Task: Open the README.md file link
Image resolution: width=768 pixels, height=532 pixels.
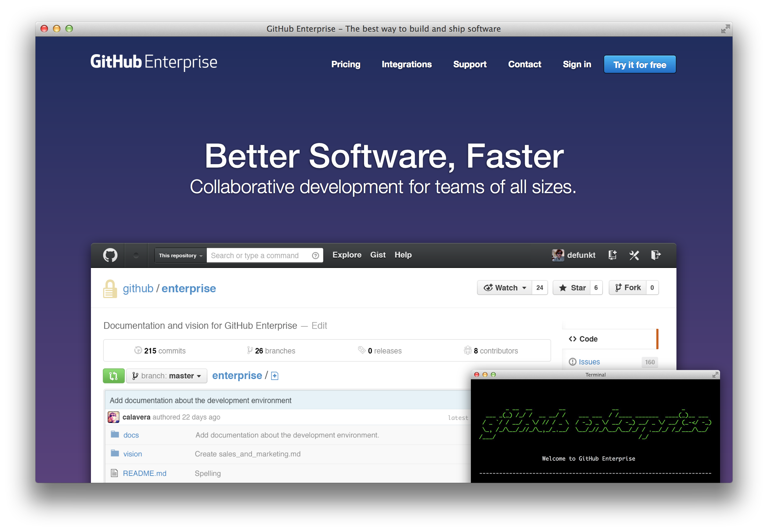Action: pos(145,473)
